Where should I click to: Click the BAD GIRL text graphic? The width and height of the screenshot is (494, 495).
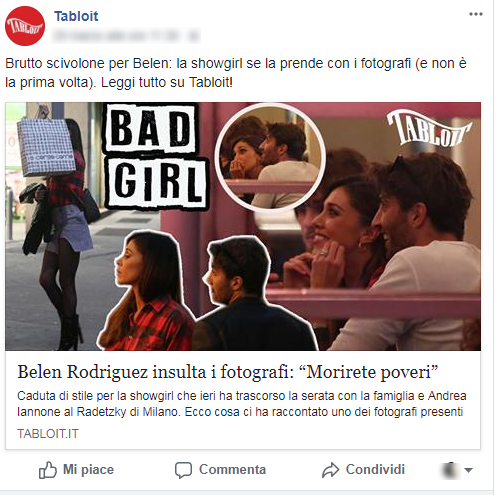(x=155, y=157)
